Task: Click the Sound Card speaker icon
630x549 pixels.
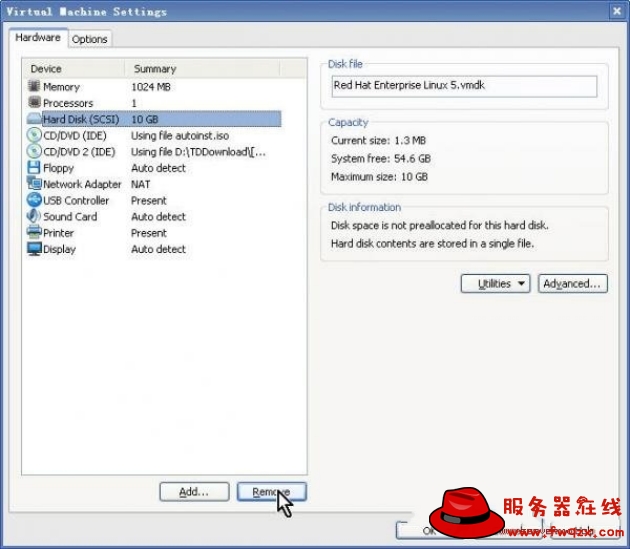Action: point(34,216)
